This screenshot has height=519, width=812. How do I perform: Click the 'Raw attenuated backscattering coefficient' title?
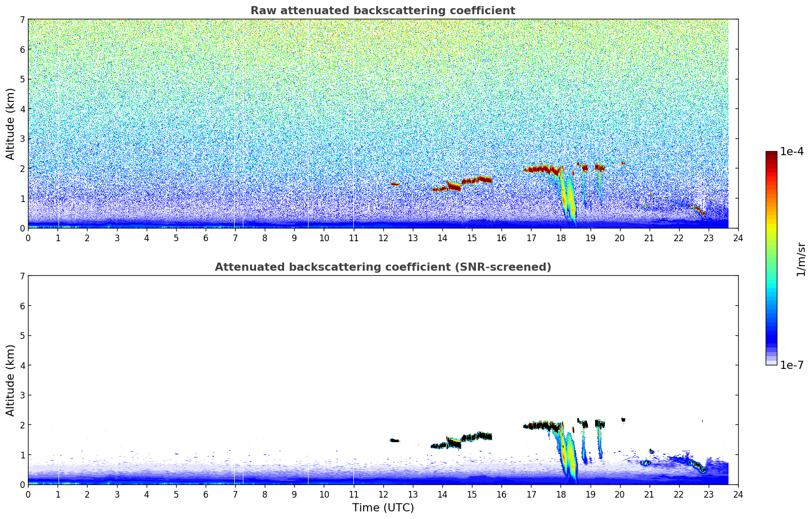tap(382, 11)
